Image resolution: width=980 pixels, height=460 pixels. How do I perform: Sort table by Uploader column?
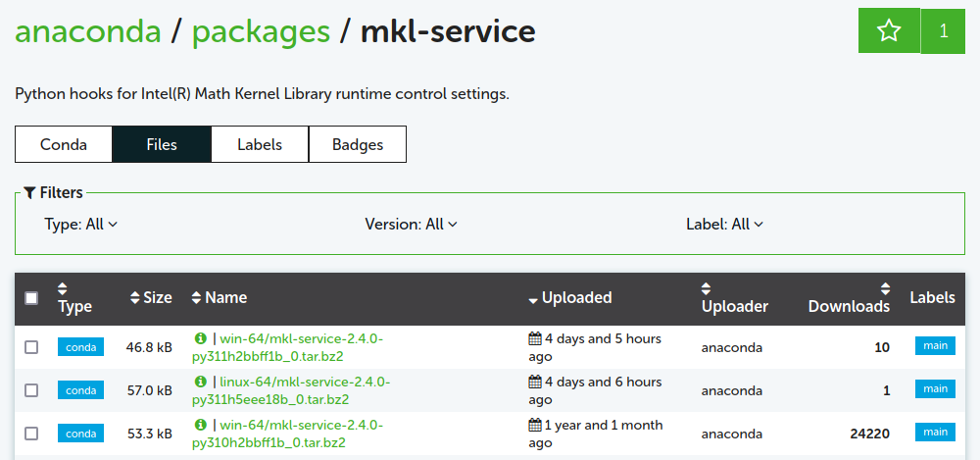tap(734, 298)
